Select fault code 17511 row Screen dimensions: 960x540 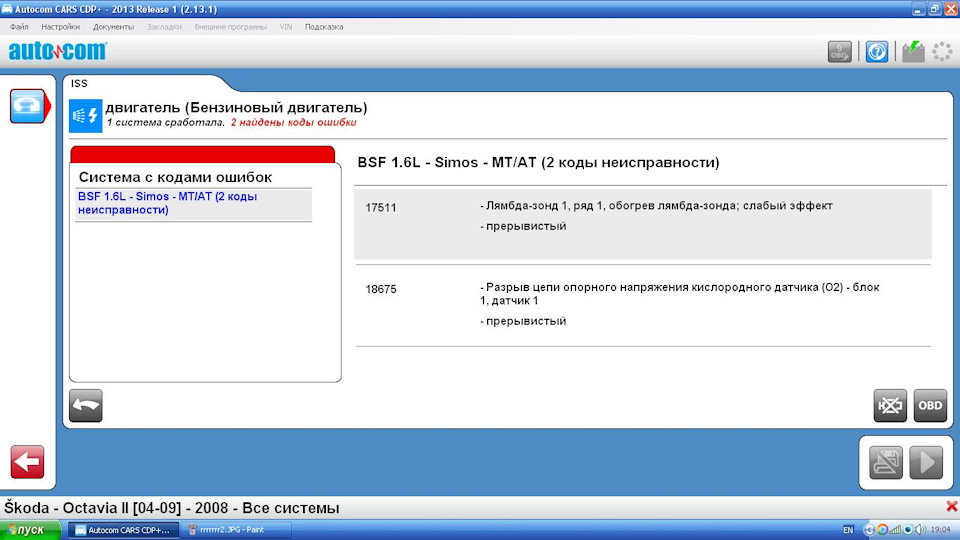(x=643, y=224)
